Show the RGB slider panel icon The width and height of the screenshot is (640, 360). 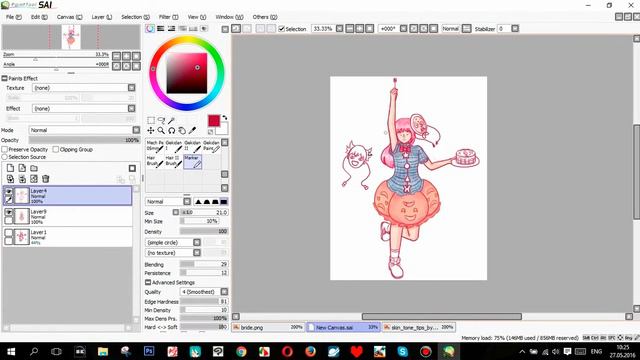point(161,29)
